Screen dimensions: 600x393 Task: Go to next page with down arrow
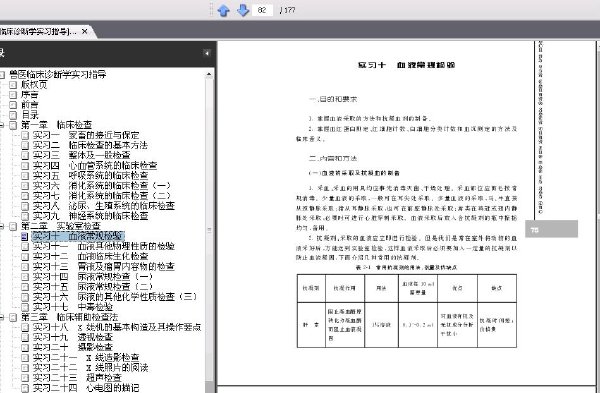click(243, 10)
